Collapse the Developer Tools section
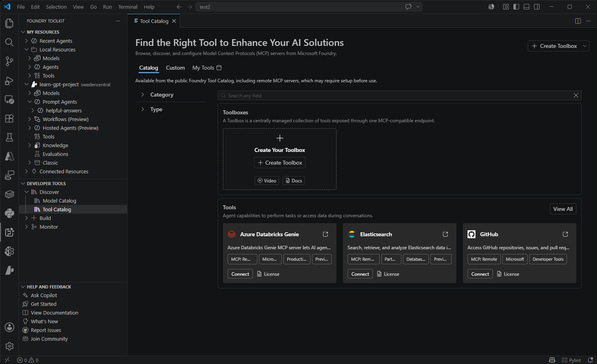The height and width of the screenshot is (364, 597). [23, 184]
